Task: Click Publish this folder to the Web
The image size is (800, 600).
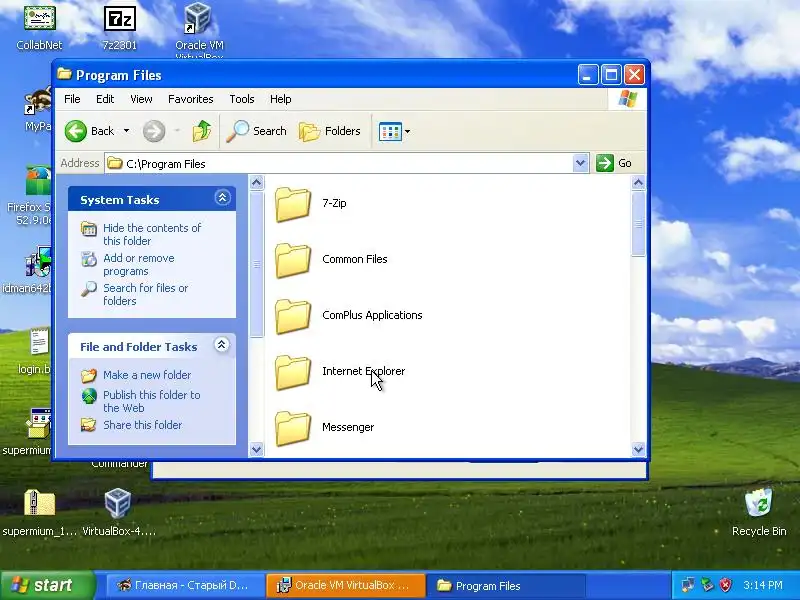Action: 152,401
